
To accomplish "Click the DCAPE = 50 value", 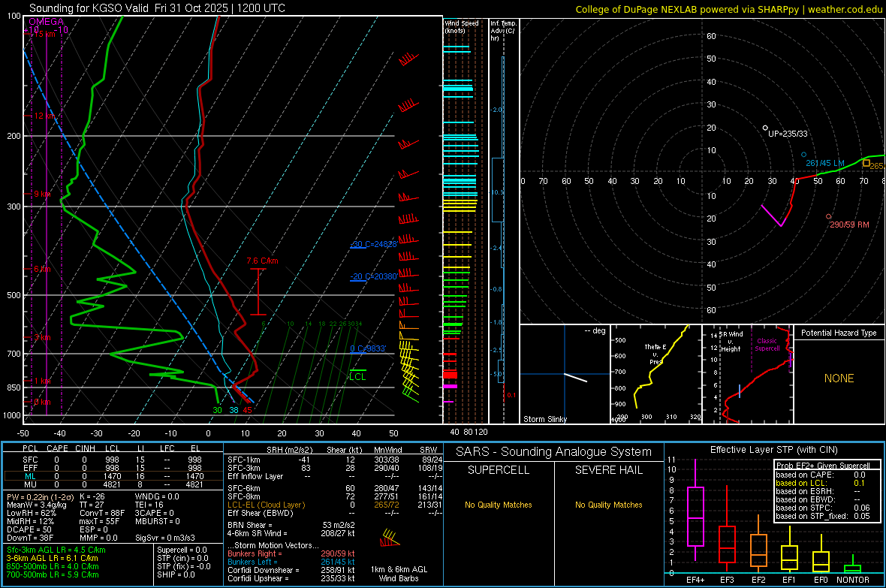I will [29, 529].
